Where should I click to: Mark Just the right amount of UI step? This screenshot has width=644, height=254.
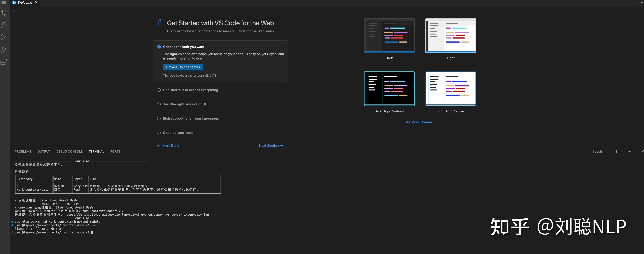click(x=159, y=104)
